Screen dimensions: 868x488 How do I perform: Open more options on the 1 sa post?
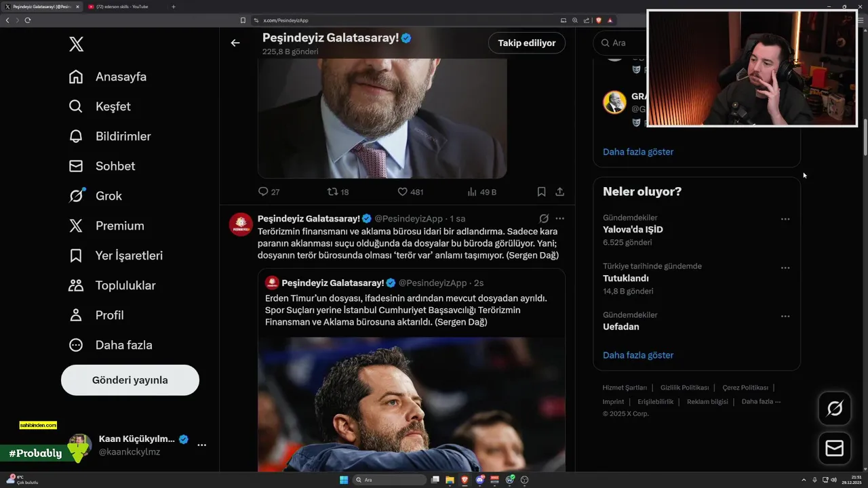[x=560, y=218]
